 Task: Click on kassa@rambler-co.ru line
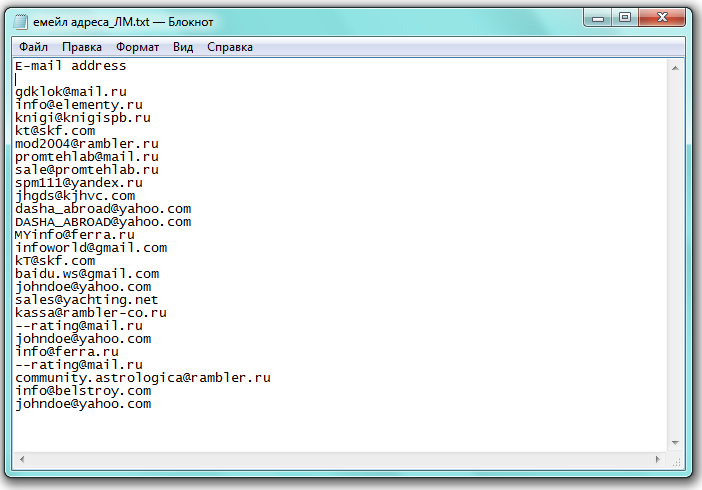click(91, 313)
